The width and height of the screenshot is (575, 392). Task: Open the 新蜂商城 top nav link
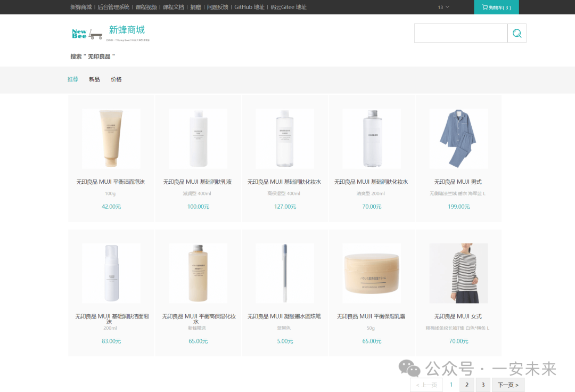point(81,7)
